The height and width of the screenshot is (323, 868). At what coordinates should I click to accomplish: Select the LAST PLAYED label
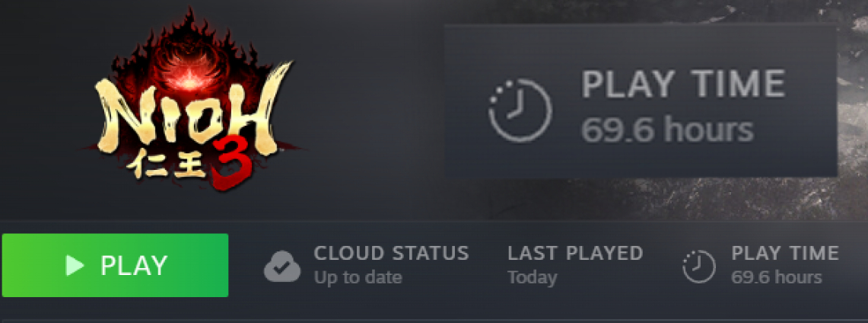point(576,253)
